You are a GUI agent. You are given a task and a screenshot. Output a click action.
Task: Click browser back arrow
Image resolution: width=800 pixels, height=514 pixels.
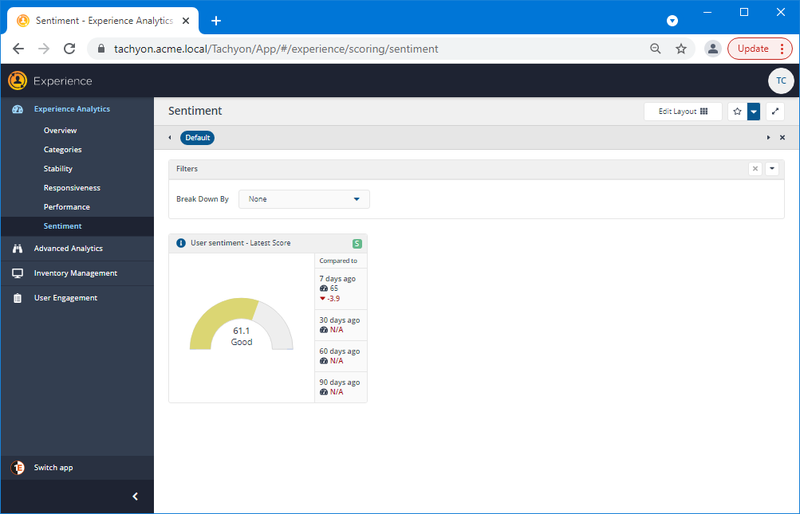[18, 48]
